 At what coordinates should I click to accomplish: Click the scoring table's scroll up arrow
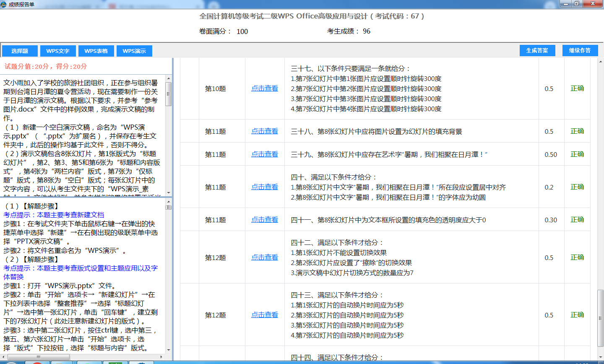(600, 61)
